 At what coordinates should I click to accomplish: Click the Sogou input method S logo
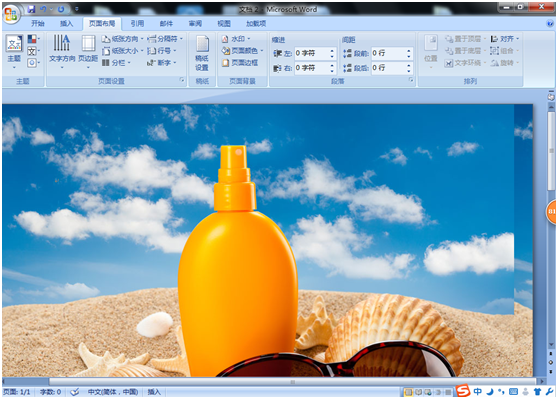point(463,391)
